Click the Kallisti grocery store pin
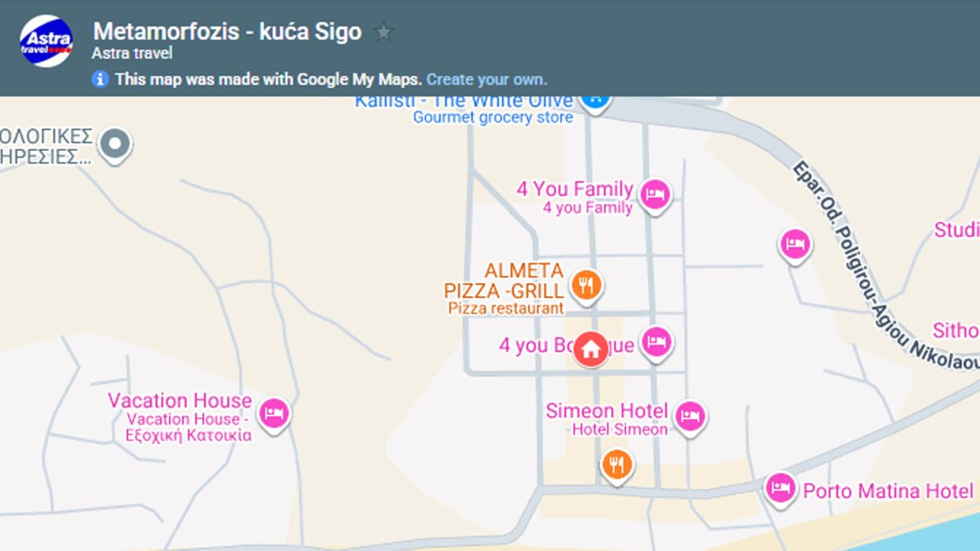Image resolution: width=980 pixels, height=551 pixels. [x=595, y=100]
